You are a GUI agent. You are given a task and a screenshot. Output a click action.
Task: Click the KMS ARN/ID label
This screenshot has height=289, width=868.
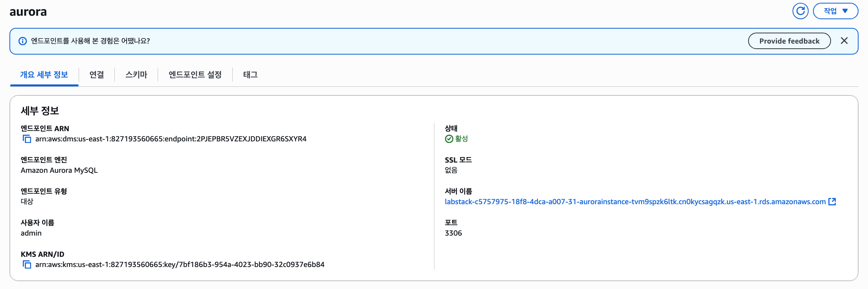click(x=42, y=254)
